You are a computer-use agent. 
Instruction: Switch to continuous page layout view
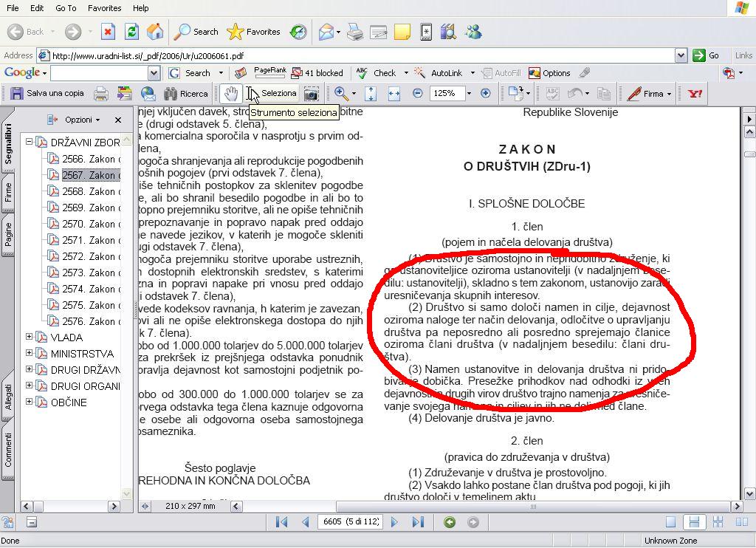(x=693, y=522)
